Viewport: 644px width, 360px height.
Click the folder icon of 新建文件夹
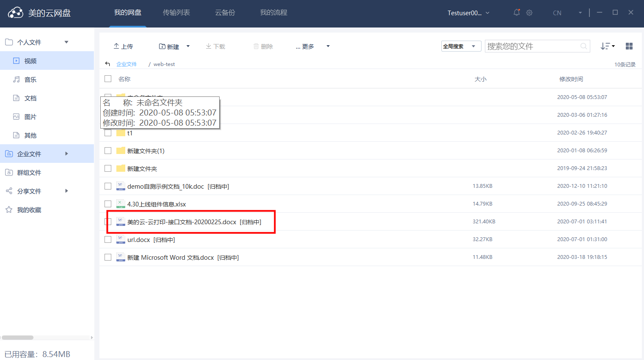121,168
